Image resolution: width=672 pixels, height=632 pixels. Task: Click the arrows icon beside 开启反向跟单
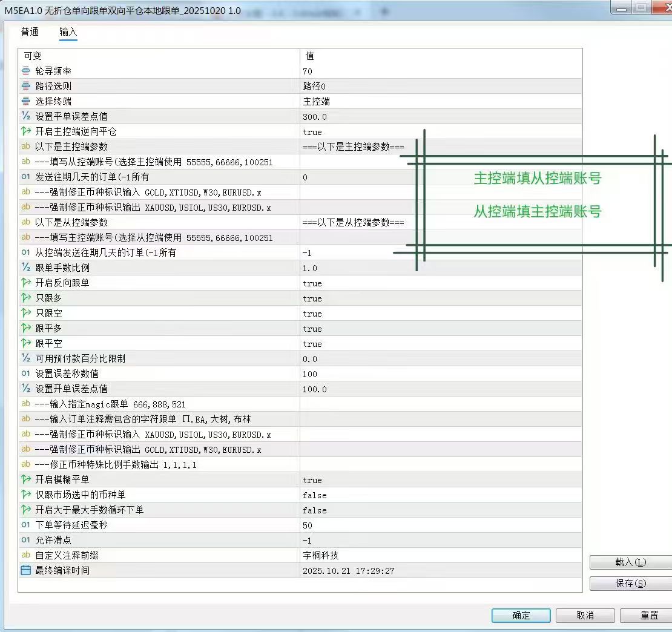[25, 283]
